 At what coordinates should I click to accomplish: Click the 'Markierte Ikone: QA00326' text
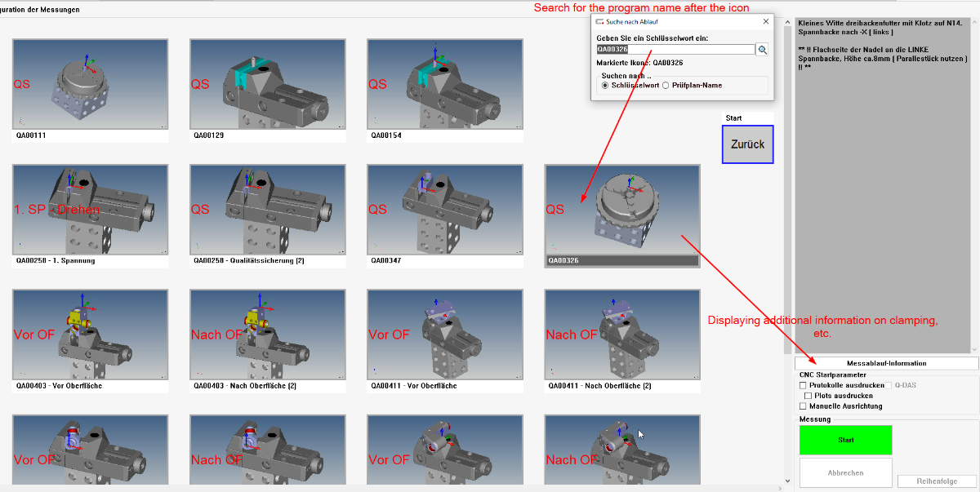point(639,62)
